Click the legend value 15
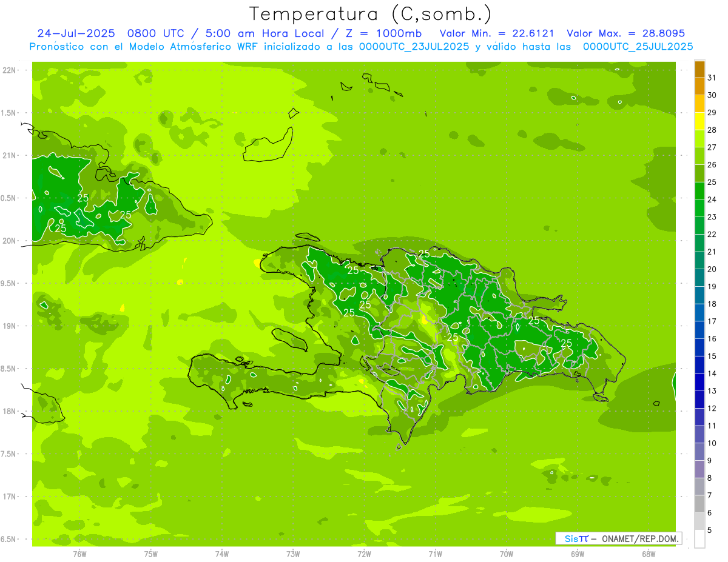This screenshot has height=562, width=728. tap(712, 356)
